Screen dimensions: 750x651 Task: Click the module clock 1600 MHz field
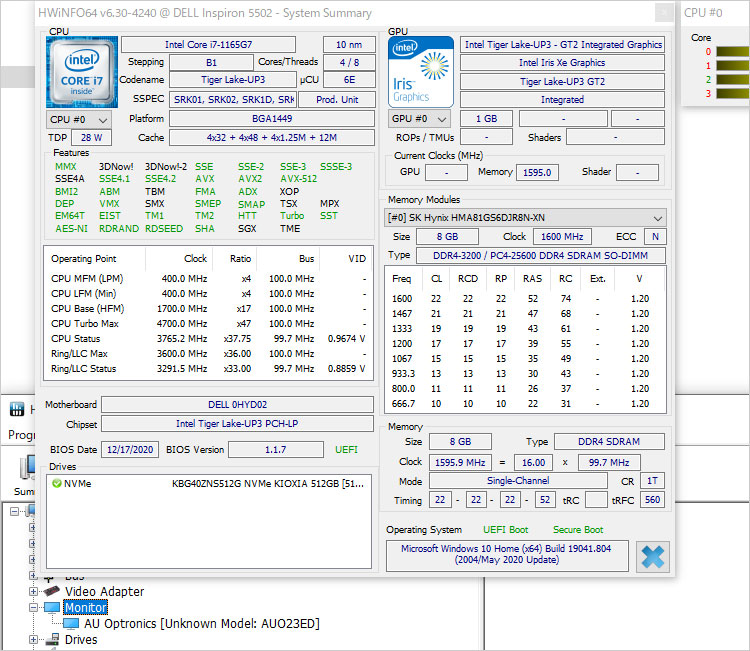click(x=562, y=237)
